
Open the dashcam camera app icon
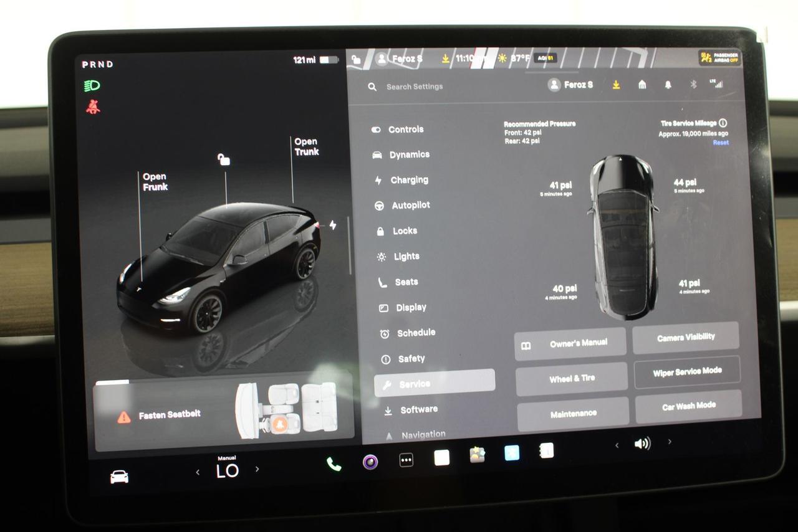370,462
